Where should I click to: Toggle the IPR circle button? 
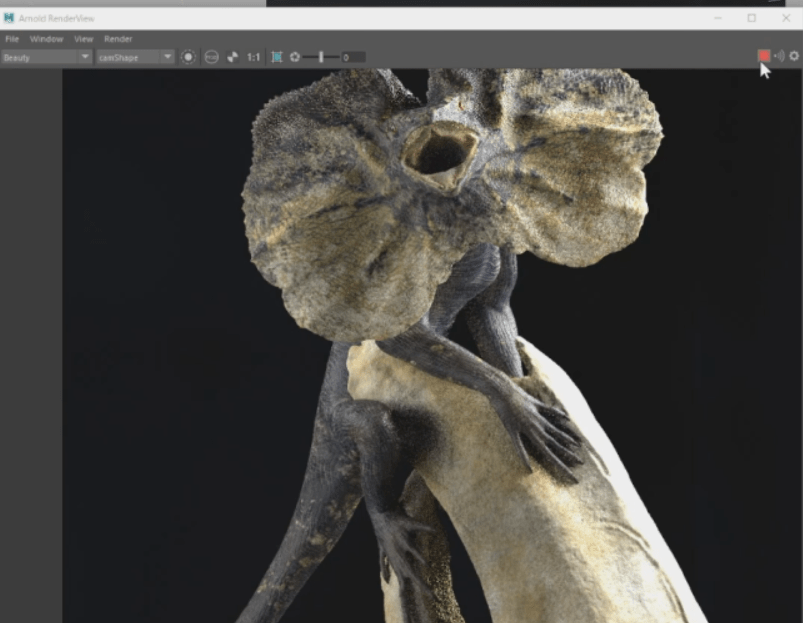click(x=188, y=57)
